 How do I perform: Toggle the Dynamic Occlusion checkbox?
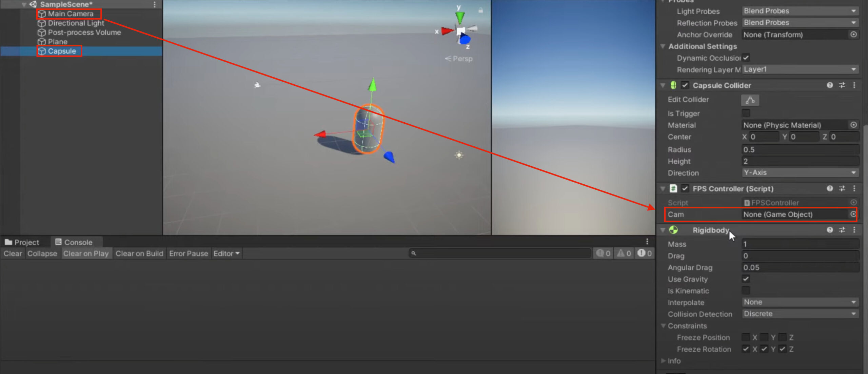[x=746, y=58]
